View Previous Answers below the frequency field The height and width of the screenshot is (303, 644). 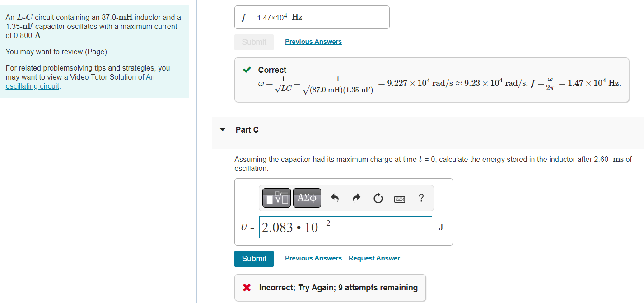[x=313, y=41]
